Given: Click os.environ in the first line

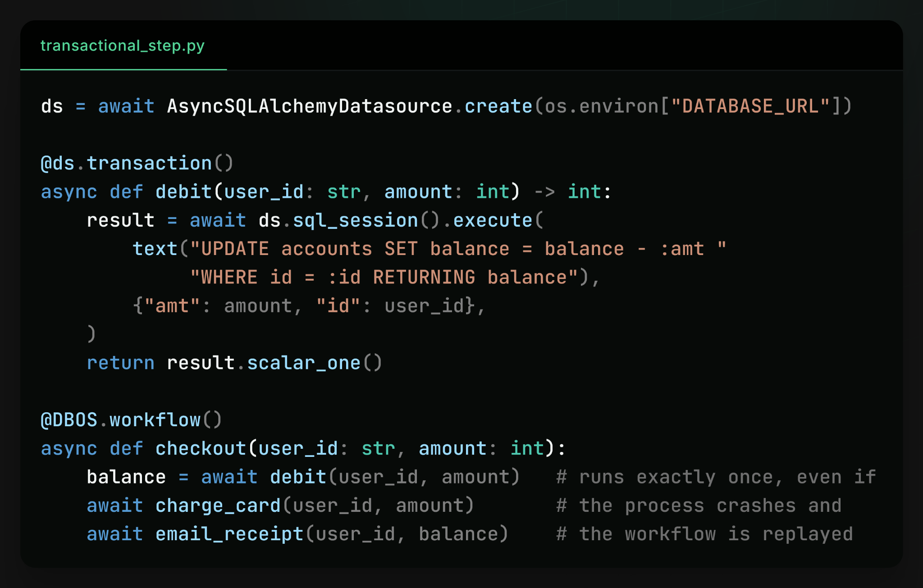Looking at the screenshot, I should point(602,106).
